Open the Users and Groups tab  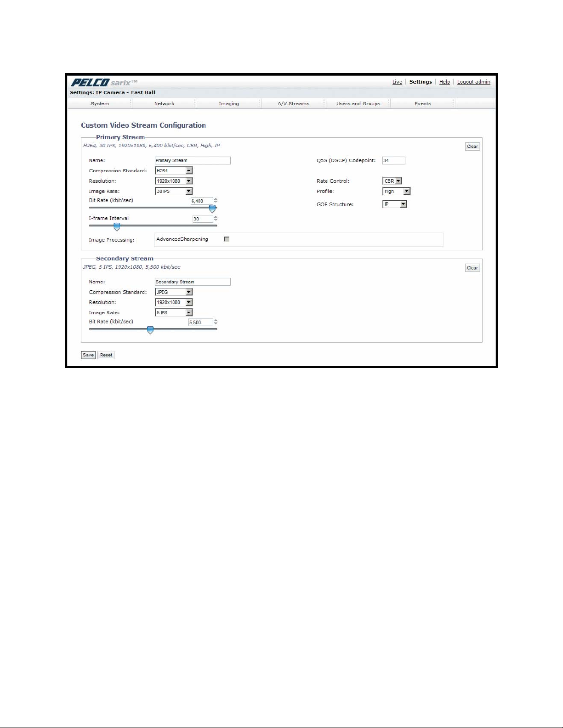[358, 104]
